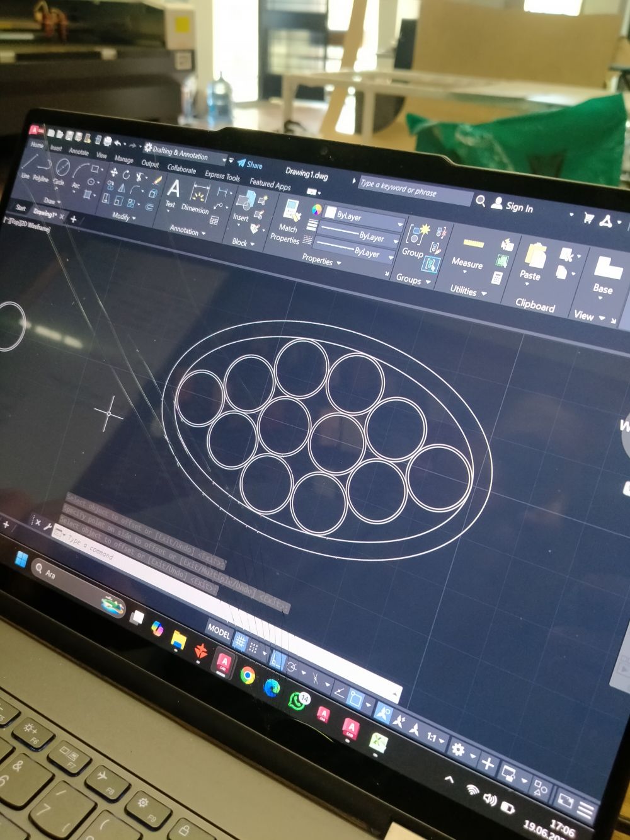This screenshot has height=840, width=630.
Task: Click the Rotate tool in Modify panel
Action: (126, 175)
